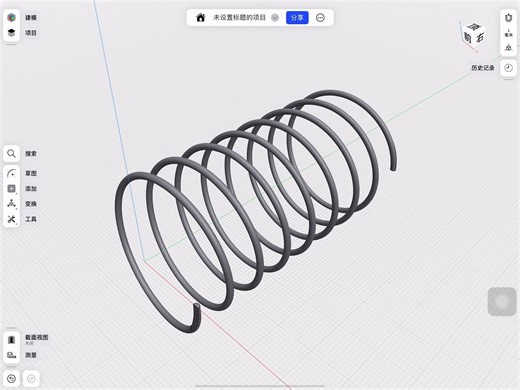Open the more options ellipsis icon
The height and width of the screenshot is (390, 520).
(x=320, y=18)
